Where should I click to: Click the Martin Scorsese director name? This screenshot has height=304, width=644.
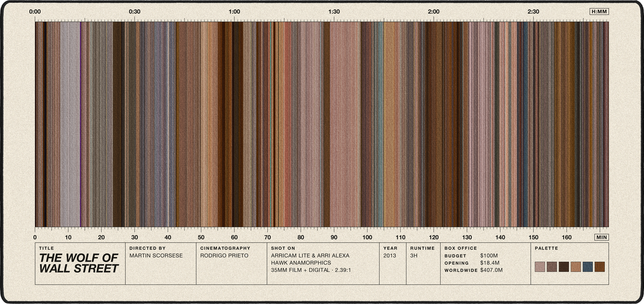tap(156, 256)
